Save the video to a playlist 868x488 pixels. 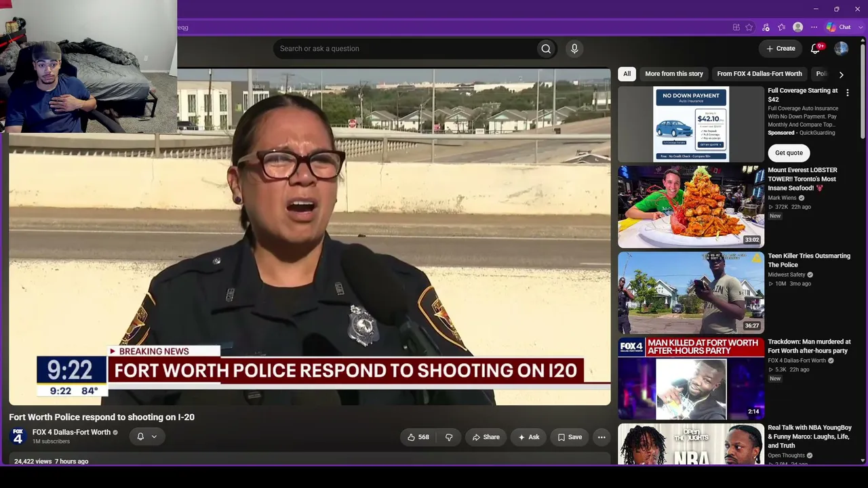tap(570, 437)
